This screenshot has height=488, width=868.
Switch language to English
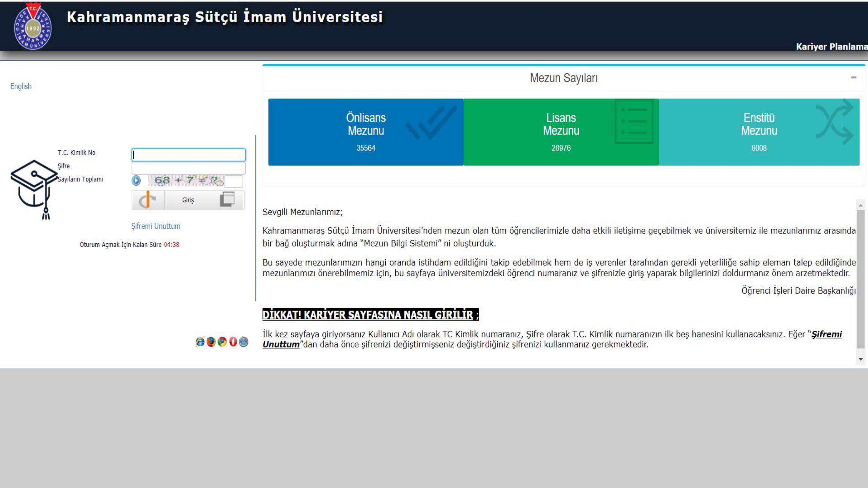coord(21,86)
